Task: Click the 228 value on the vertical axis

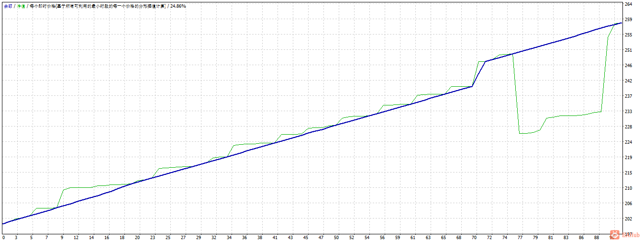Action: (x=629, y=127)
